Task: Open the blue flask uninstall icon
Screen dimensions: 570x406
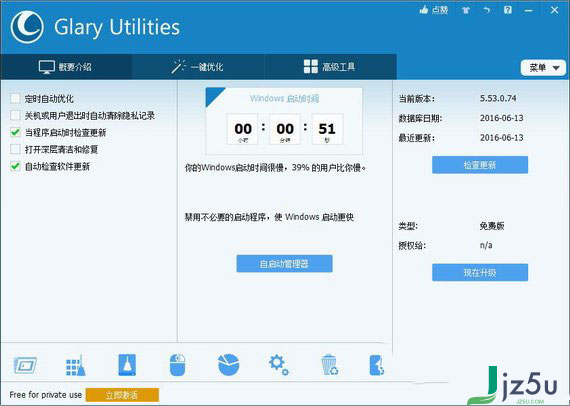Action: click(127, 365)
